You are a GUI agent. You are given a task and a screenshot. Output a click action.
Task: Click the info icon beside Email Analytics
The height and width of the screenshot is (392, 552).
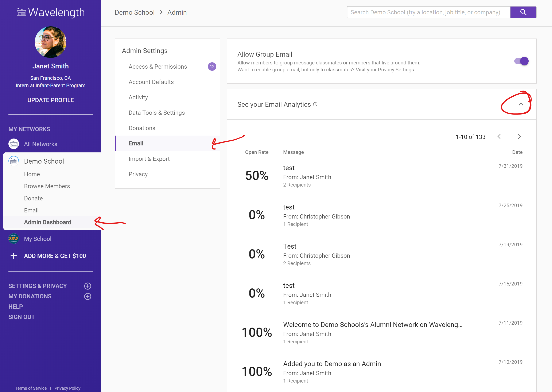pyautogui.click(x=315, y=104)
